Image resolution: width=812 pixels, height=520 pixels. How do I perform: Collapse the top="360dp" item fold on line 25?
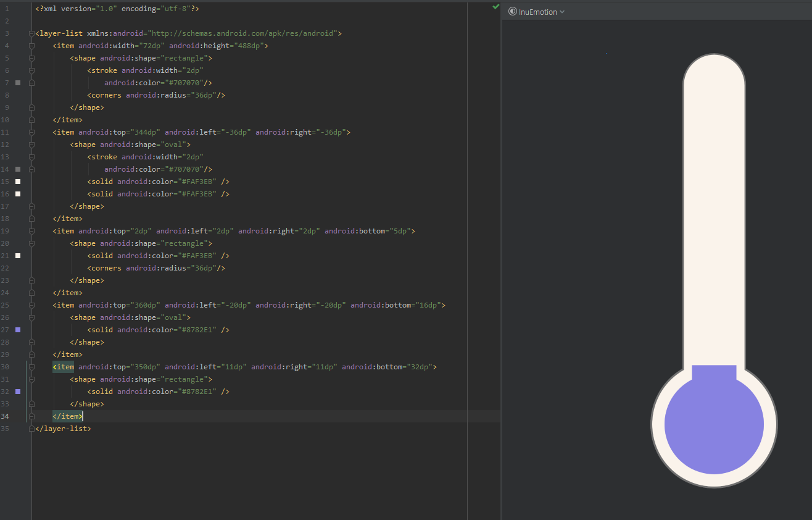pyautogui.click(x=31, y=305)
